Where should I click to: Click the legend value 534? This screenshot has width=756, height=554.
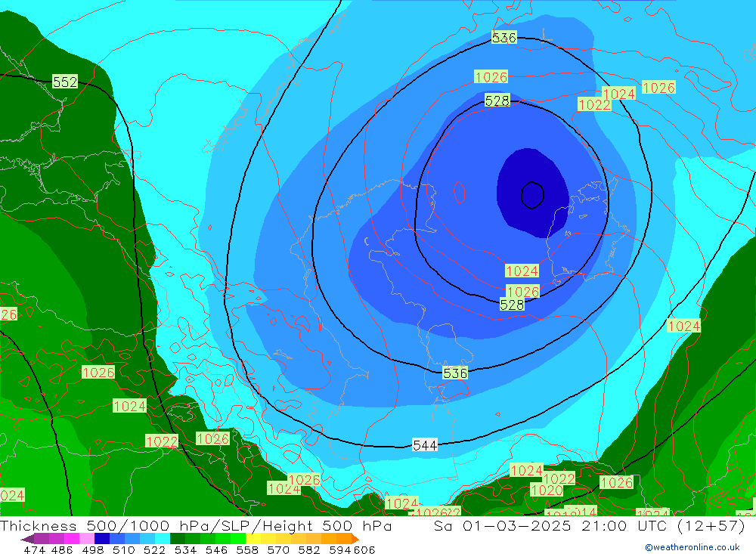tap(186, 549)
